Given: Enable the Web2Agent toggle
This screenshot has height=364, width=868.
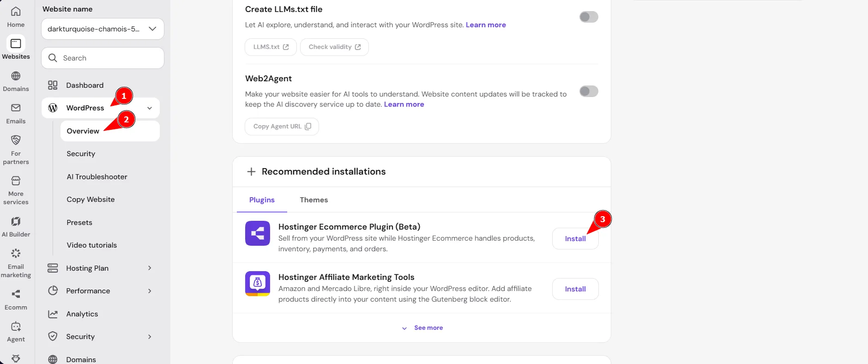Looking at the screenshot, I should (x=589, y=91).
